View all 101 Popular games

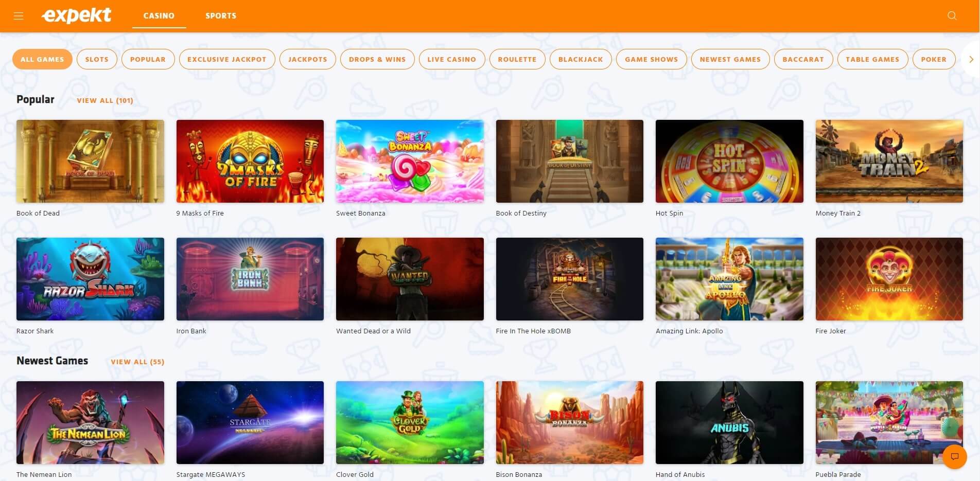tap(105, 101)
